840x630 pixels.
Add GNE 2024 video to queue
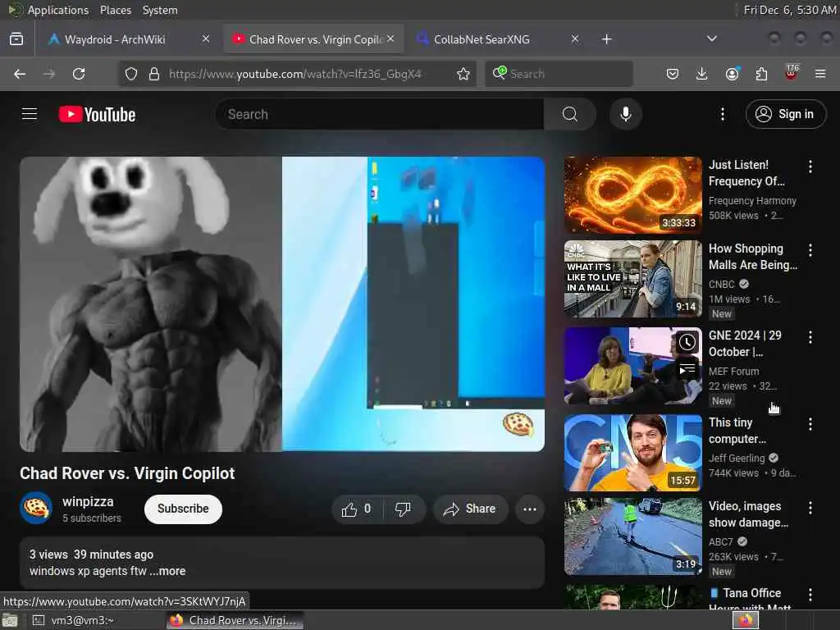pos(687,370)
